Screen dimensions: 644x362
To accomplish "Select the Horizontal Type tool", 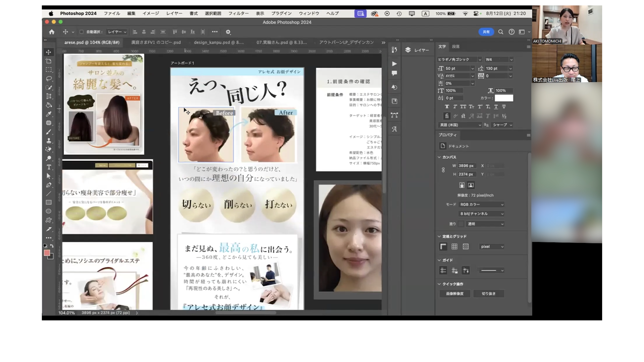I will click(49, 167).
